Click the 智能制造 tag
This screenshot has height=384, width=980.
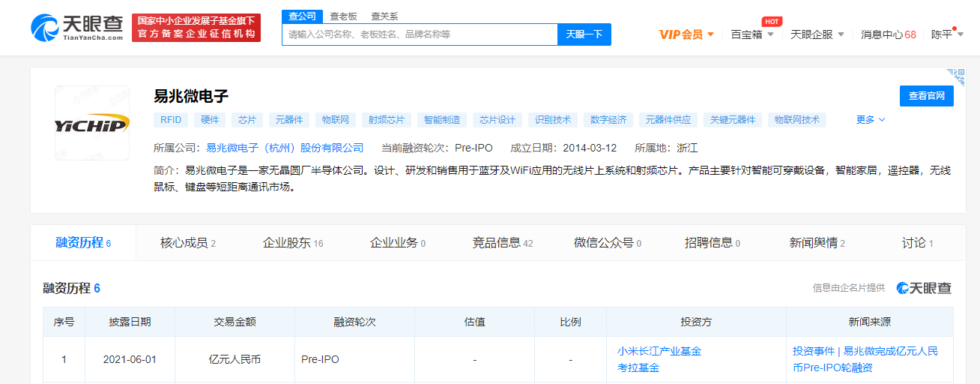click(442, 120)
